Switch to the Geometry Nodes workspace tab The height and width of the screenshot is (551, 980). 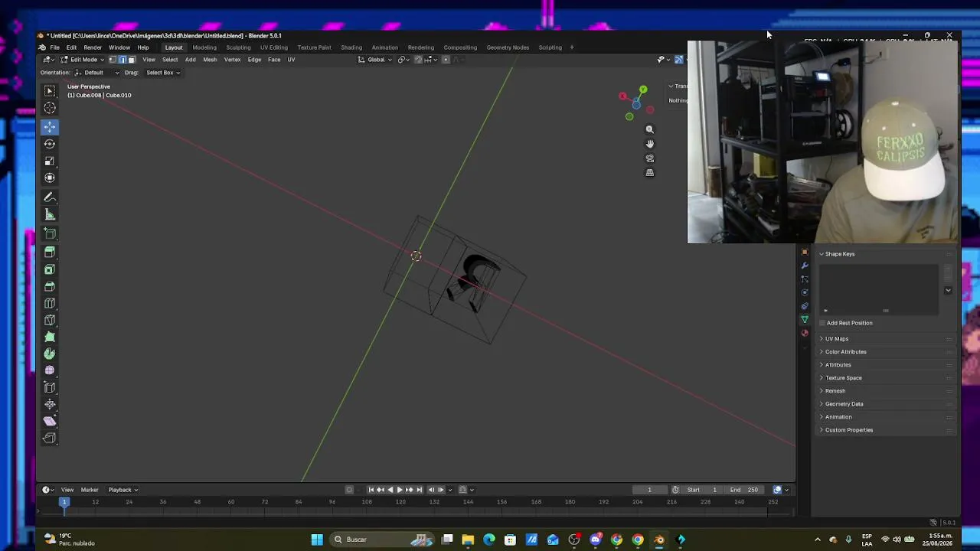click(508, 47)
